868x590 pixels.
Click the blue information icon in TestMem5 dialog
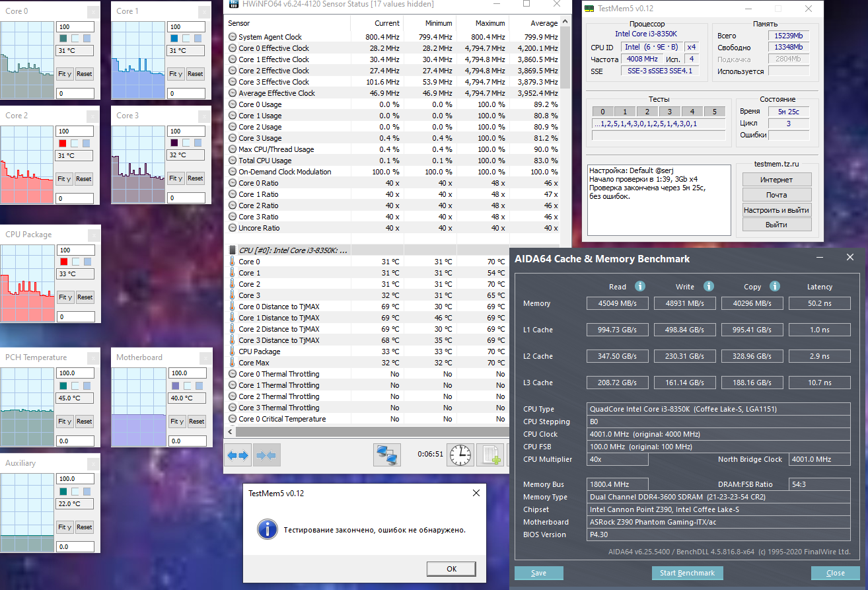[266, 529]
